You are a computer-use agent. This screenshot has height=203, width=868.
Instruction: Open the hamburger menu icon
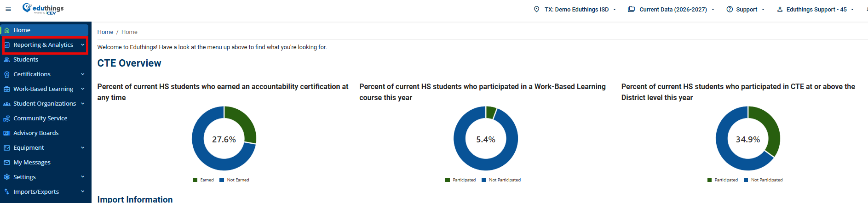[x=8, y=9]
